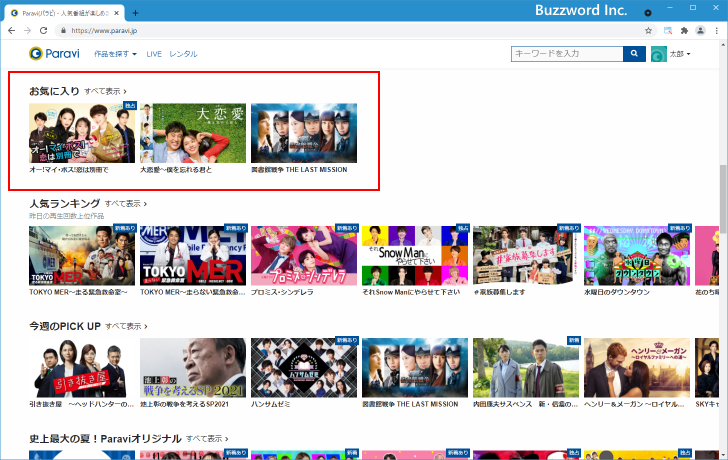Click the プロミス・シンデレラ title text

tap(282, 292)
